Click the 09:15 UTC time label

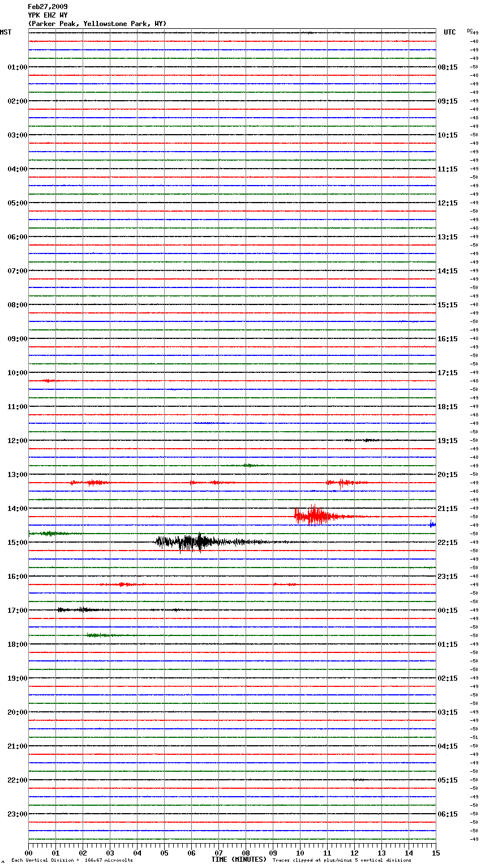[x=448, y=101]
